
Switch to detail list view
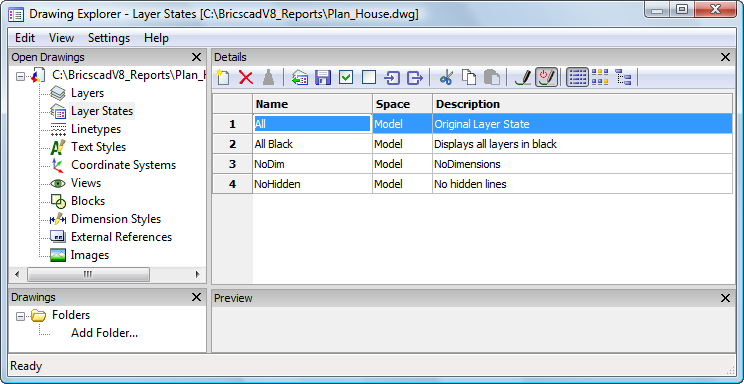(577, 77)
